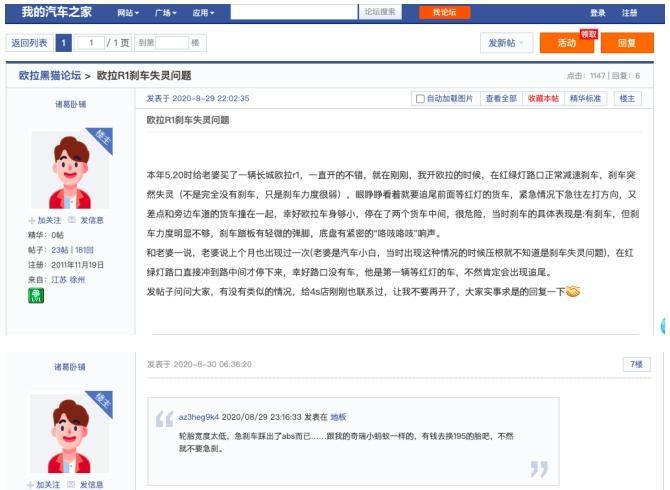Viewport: 670px width, 490px height.
Task: Click the post date 2020-8-29 22:02:35
Action: tap(198, 98)
